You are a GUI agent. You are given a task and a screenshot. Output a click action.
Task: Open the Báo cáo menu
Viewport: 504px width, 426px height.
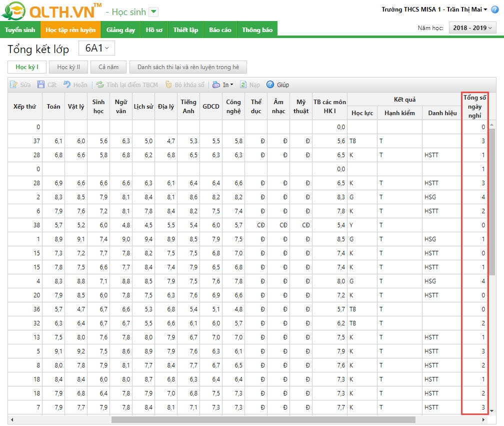[x=220, y=30]
